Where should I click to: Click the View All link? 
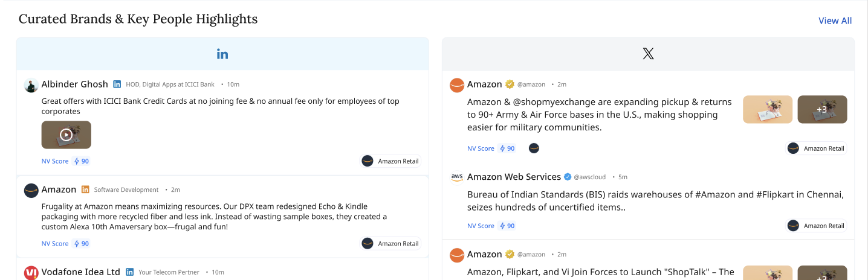[x=835, y=21]
